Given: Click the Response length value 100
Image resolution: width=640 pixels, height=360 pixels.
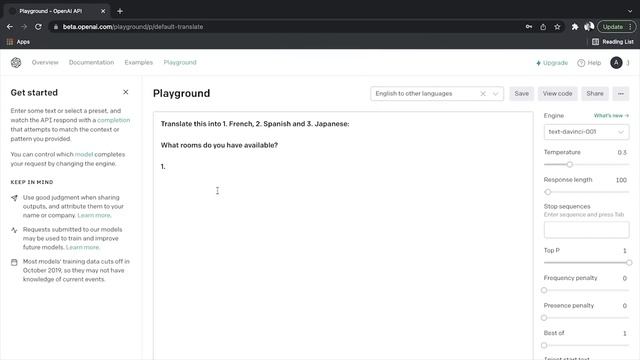Looking at the screenshot, I should 621,180.
